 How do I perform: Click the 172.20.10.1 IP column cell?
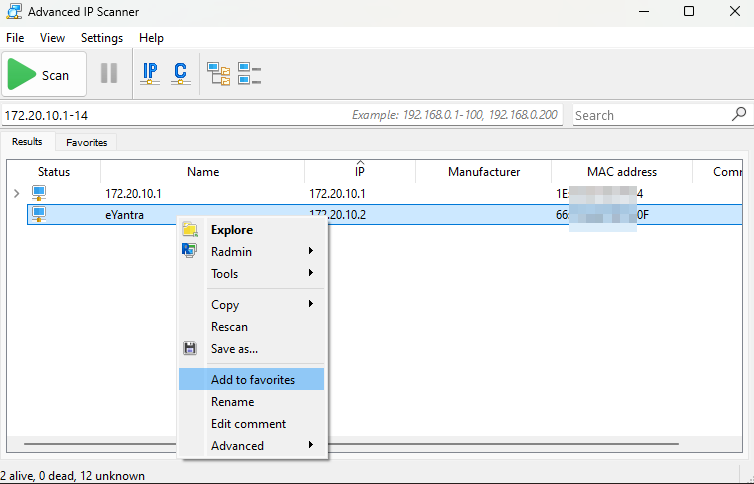click(337, 194)
